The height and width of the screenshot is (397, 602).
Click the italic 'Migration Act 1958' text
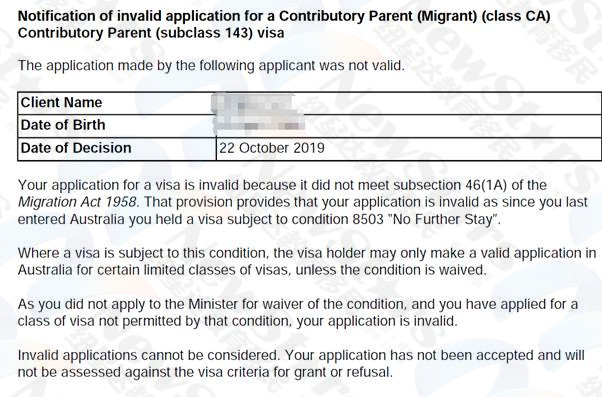[77, 202]
